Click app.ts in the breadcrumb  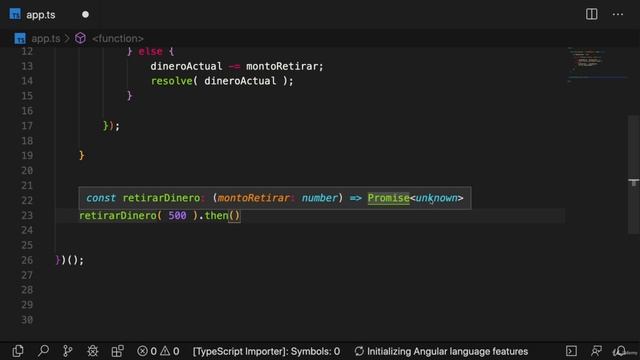(46, 39)
